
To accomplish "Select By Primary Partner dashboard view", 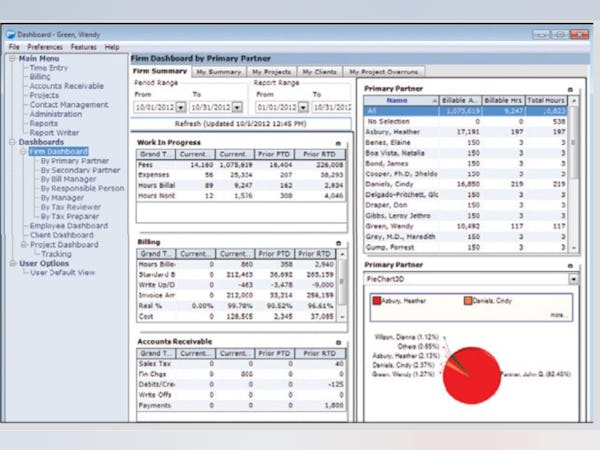I will tap(75, 161).
